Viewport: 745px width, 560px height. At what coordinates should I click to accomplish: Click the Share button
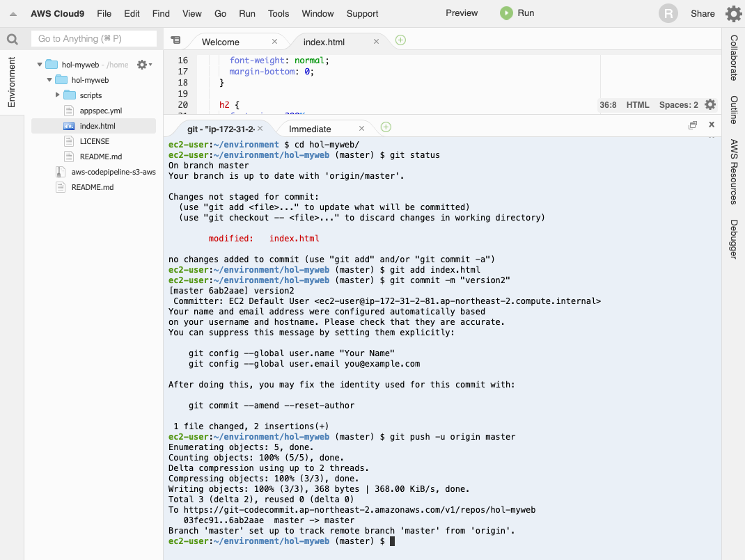coord(703,14)
